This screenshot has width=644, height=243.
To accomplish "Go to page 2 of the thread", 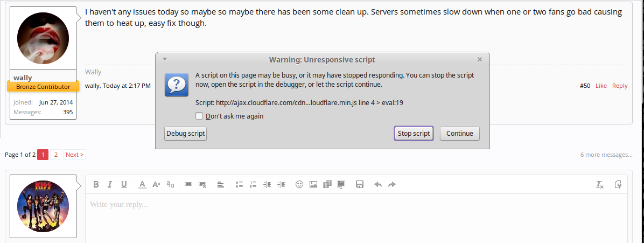I will pos(56,155).
